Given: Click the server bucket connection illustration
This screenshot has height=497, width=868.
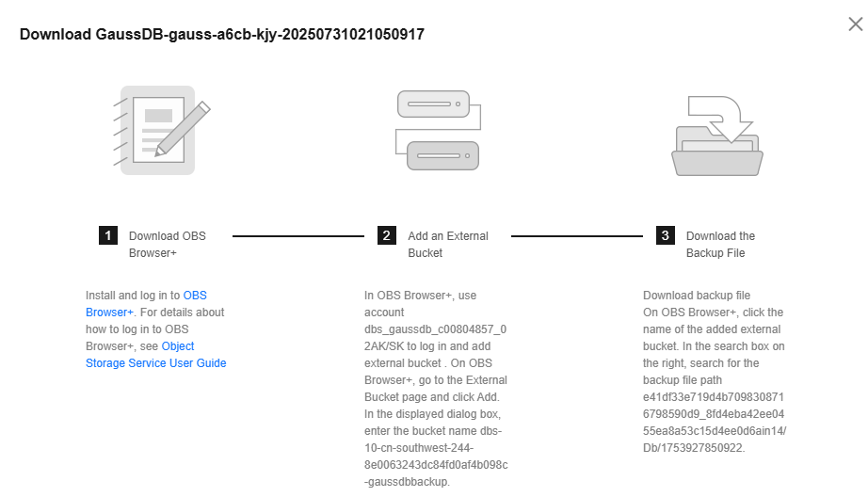Looking at the screenshot, I should tap(439, 131).
